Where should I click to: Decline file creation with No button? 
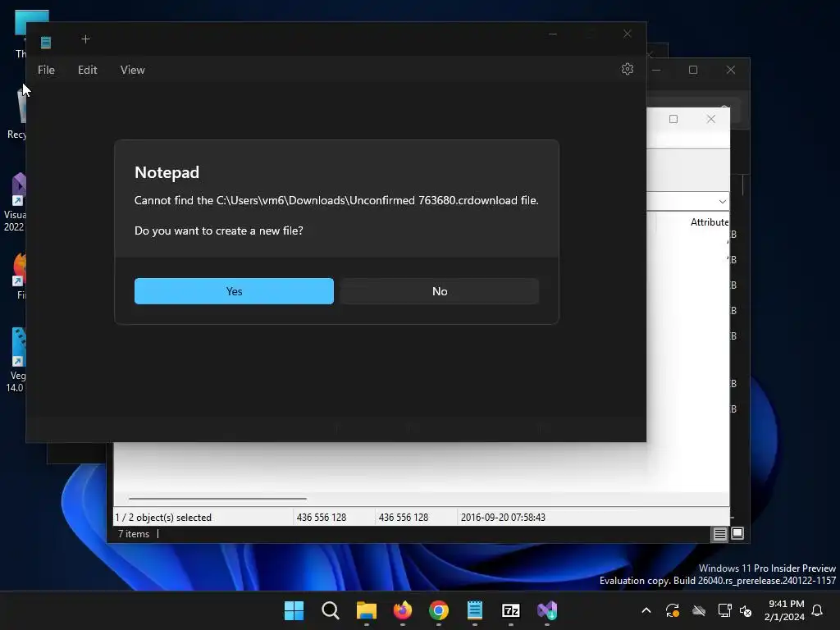[440, 291]
